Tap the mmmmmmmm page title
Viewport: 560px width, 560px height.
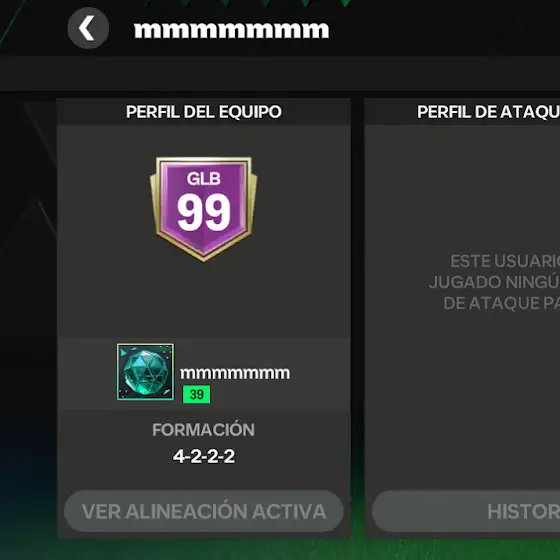tap(231, 30)
